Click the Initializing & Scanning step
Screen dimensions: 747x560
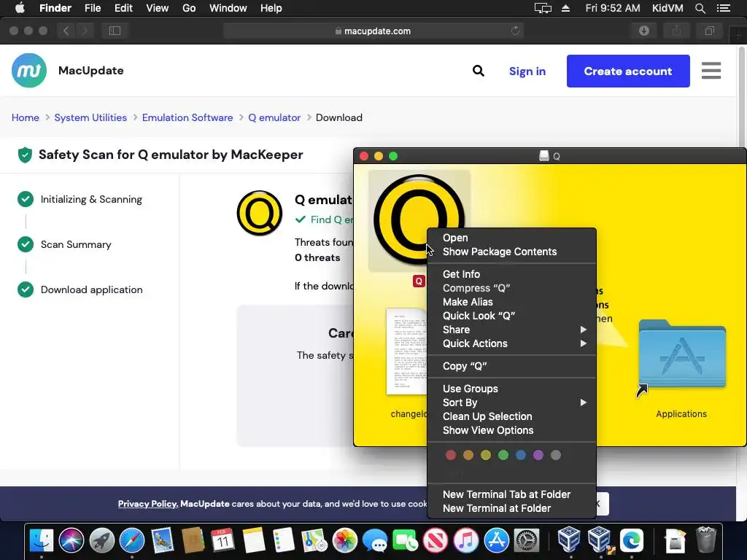click(91, 200)
